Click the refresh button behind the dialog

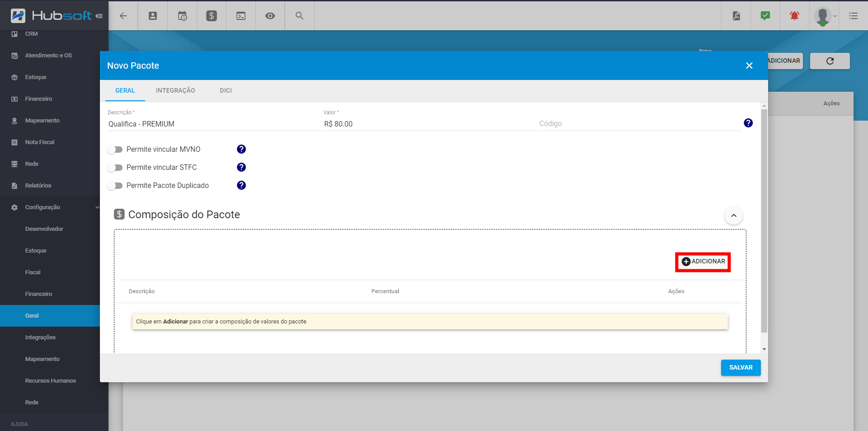coord(830,61)
